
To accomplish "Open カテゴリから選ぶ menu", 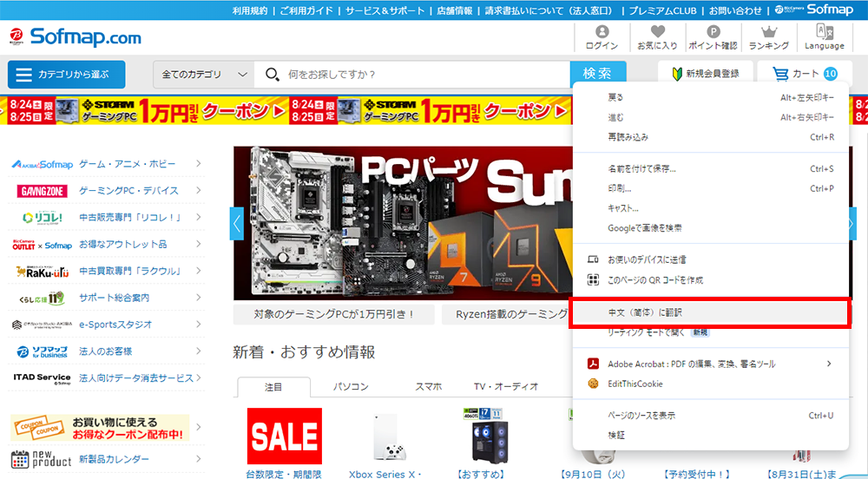I will click(x=67, y=75).
